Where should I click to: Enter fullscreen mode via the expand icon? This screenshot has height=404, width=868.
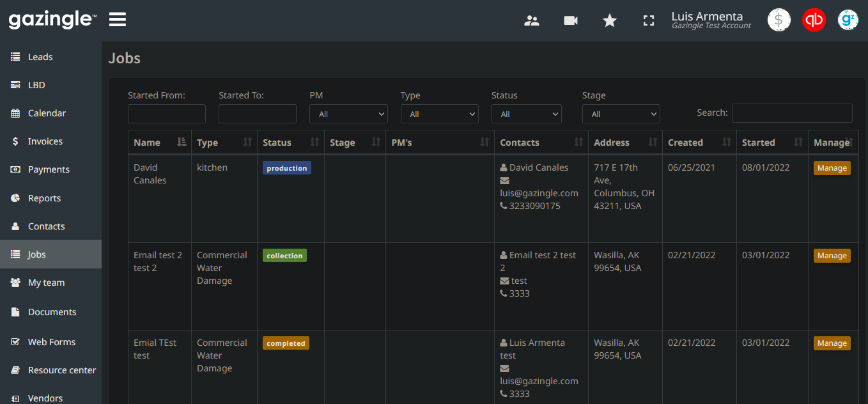(648, 20)
